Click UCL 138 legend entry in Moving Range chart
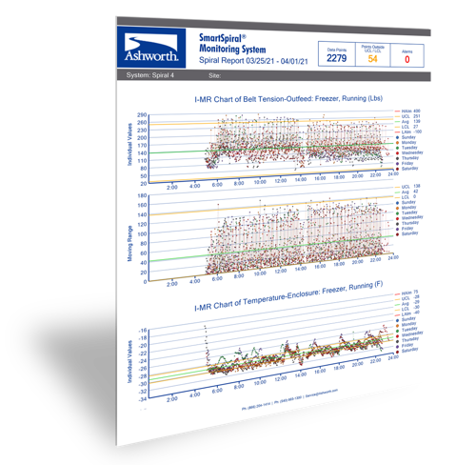Image resolution: width=476 pixels, height=465 pixels. tap(407, 187)
